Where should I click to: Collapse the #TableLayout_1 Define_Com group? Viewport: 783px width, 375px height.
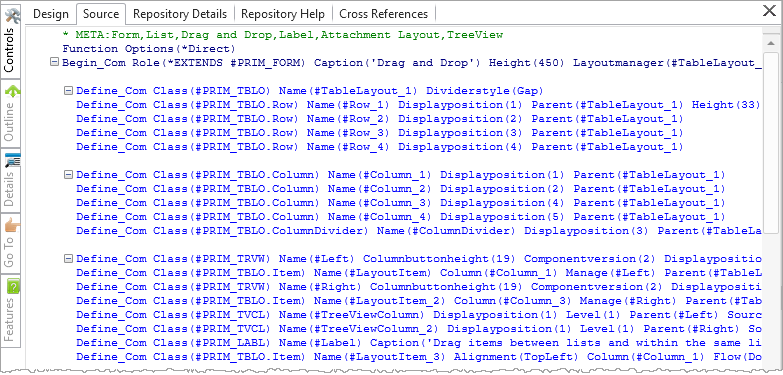[68, 91]
